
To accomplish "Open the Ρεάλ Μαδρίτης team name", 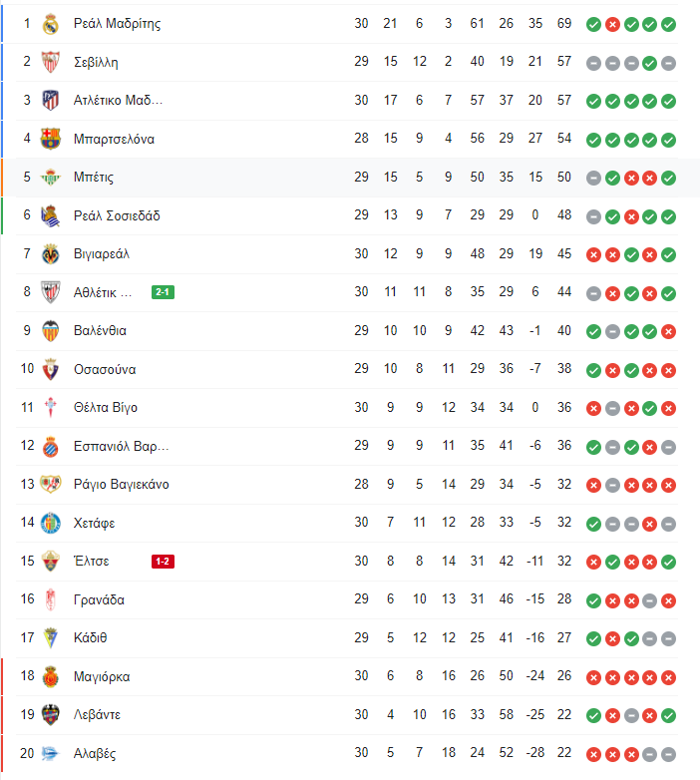I will tap(118, 24).
